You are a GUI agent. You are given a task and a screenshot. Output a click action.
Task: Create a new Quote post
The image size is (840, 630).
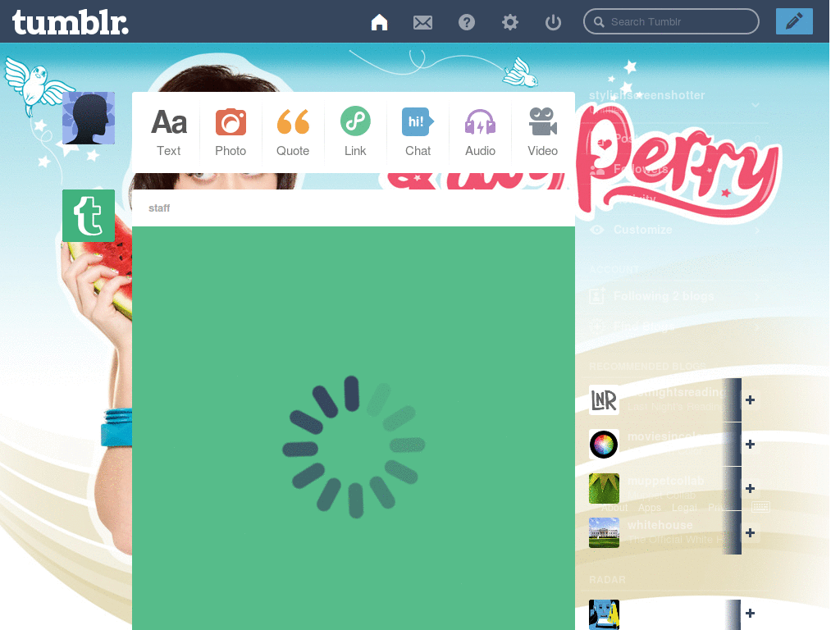[293, 132]
